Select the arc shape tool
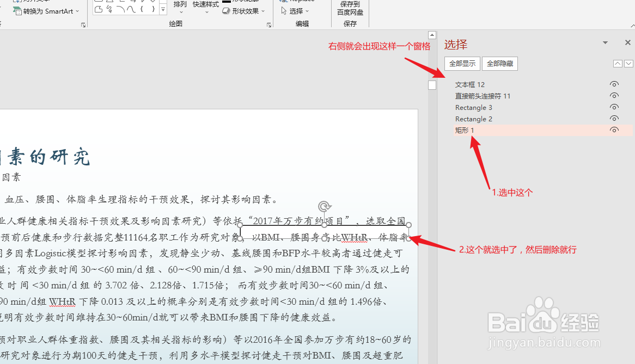The width and height of the screenshot is (635, 364). [x=120, y=9]
